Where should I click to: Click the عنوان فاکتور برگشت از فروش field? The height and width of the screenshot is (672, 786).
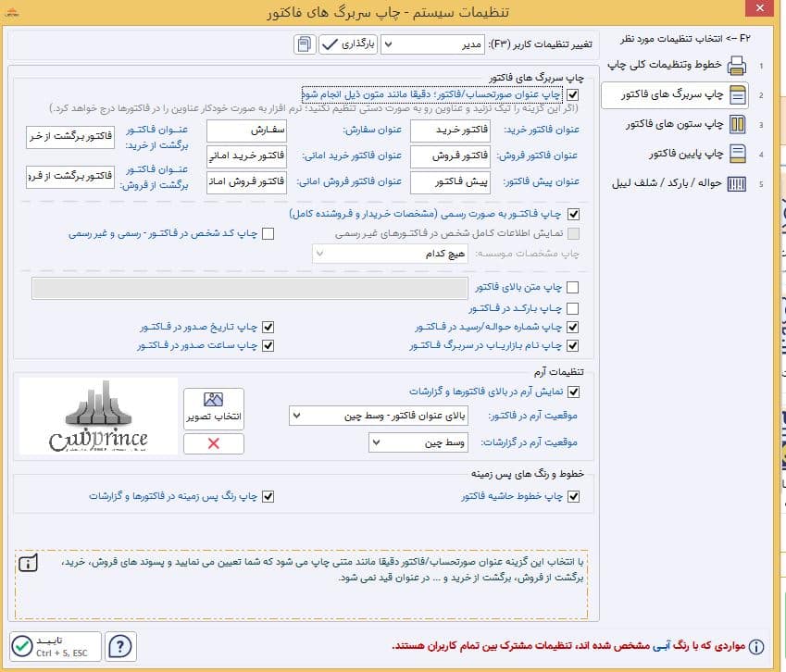click(70, 177)
